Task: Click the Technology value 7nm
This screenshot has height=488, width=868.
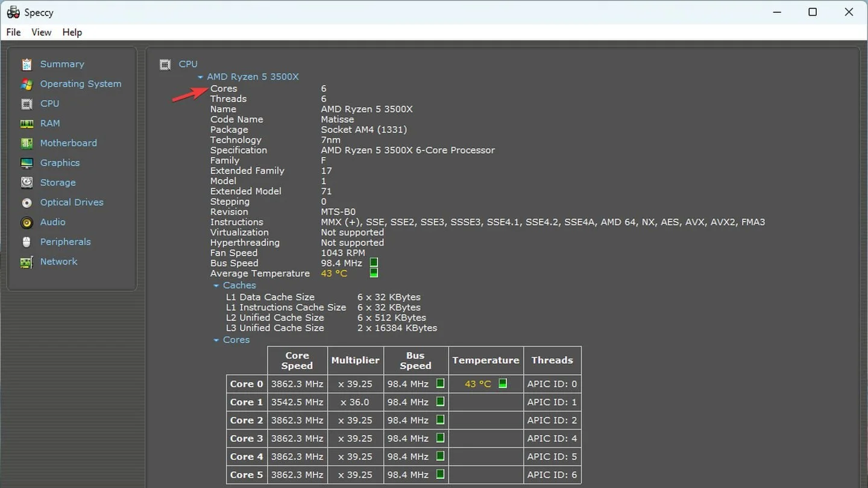Action: tap(330, 140)
